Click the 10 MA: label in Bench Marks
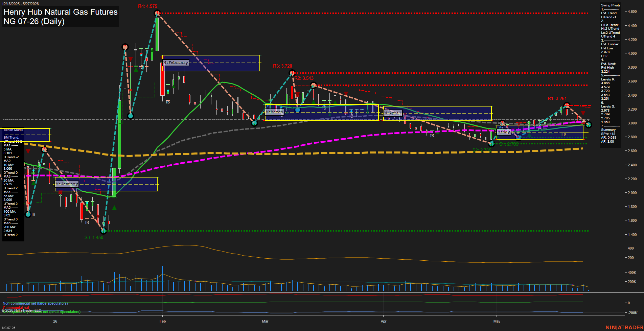The height and width of the screenshot is (331, 644). pos(9,165)
